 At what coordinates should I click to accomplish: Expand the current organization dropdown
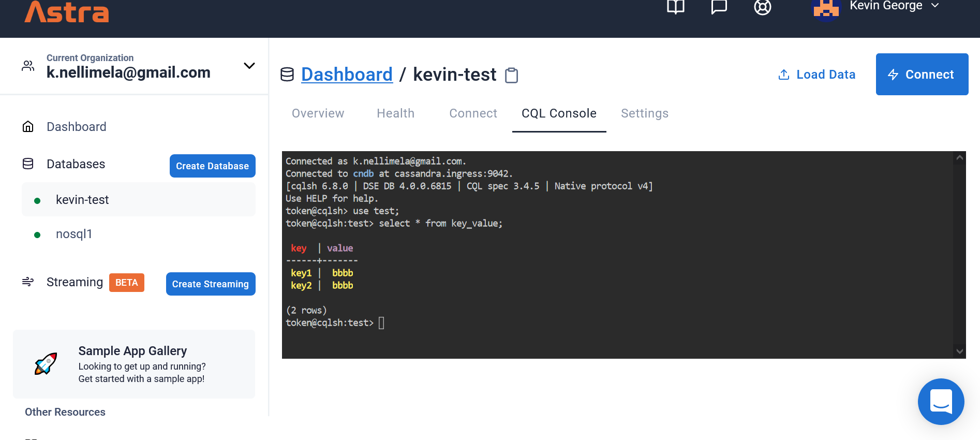click(x=249, y=66)
